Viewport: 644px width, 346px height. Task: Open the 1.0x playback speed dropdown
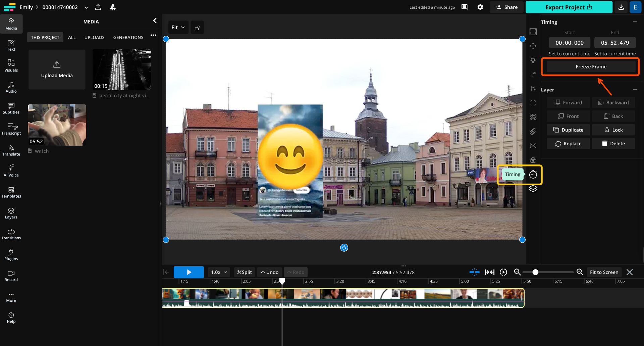(x=219, y=272)
